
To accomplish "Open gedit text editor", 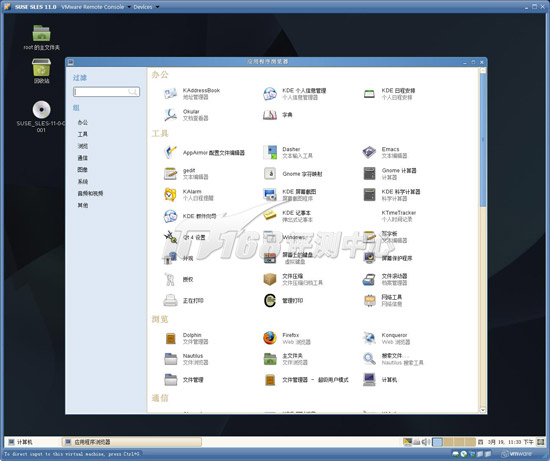I will pyautogui.click(x=186, y=174).
